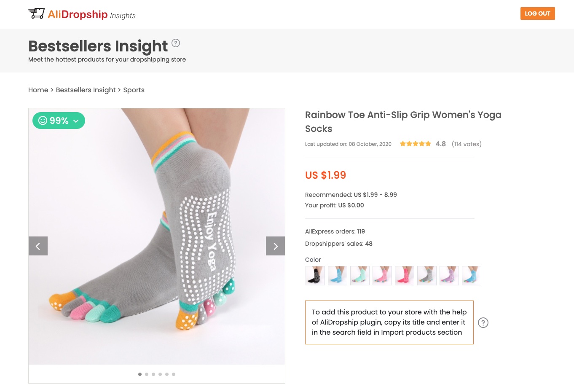Viewport: 574px width, 392px height.
Task: Show previous product image with left arrow
Action: coord(38,246)
